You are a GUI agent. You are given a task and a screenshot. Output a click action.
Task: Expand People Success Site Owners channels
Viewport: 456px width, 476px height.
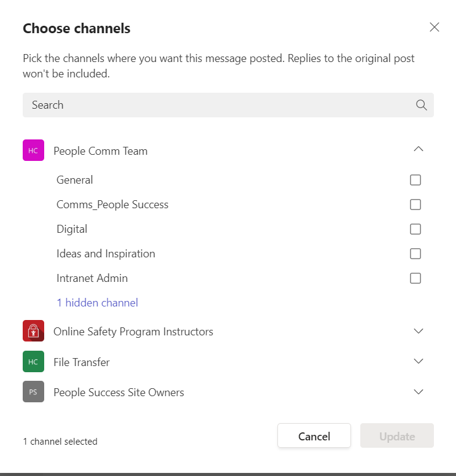(x=419, y=391)
